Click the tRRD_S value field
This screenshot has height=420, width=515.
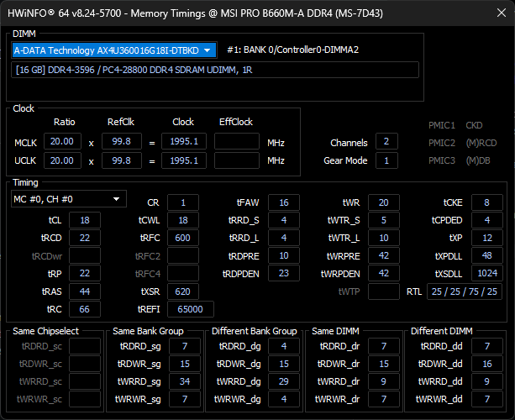(284, 220)
